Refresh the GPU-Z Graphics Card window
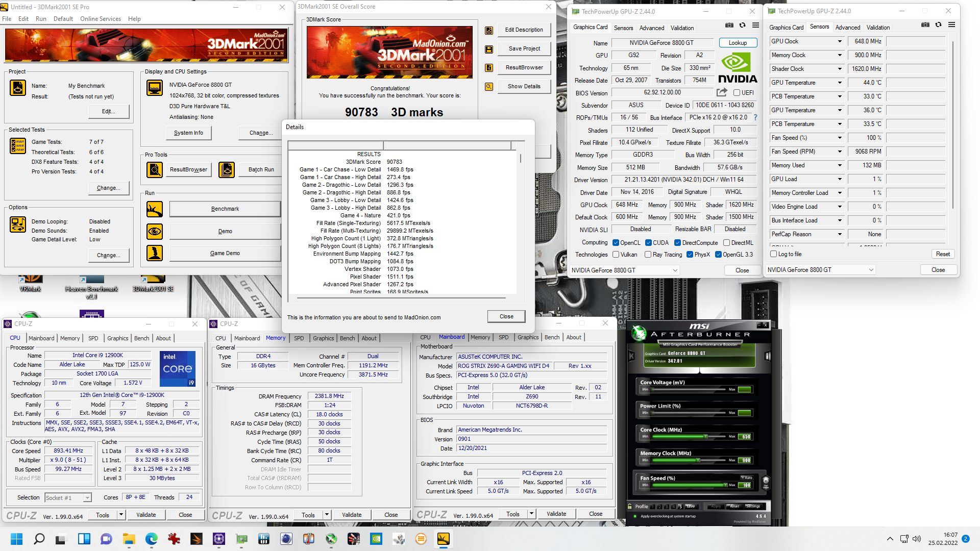This screenshot has height=551, width=980. coord(743,25)
